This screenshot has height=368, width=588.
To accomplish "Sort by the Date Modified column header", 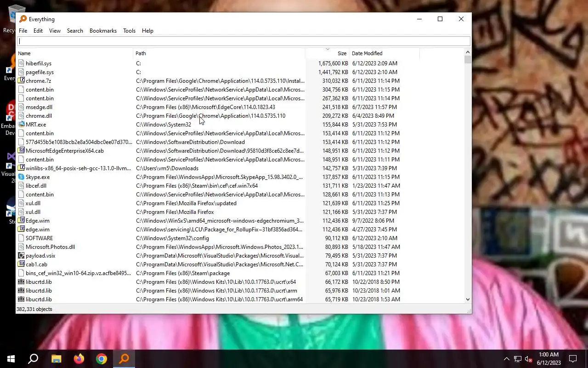I will (x=384, y=53).
